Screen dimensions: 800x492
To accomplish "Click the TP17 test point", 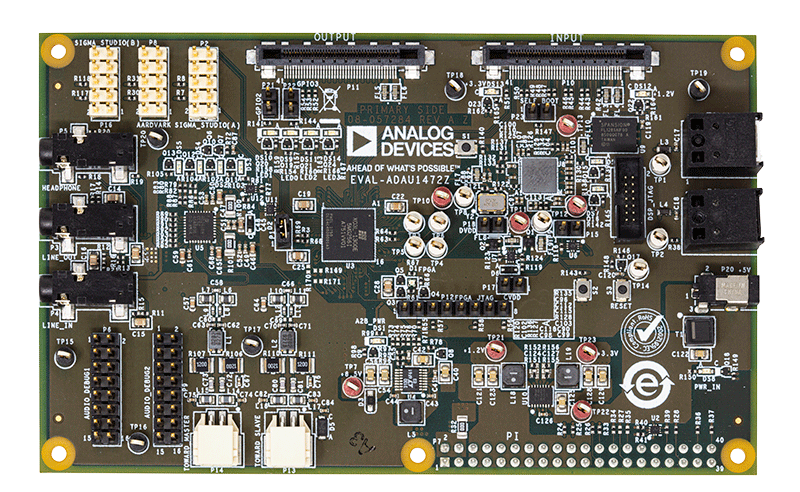I will point(252,346).
